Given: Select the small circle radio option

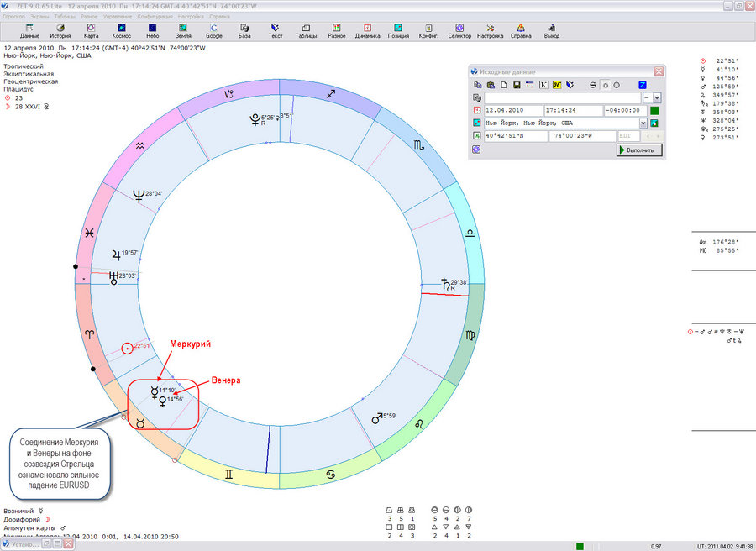Looking at the screenshot, I should (606, 85).
